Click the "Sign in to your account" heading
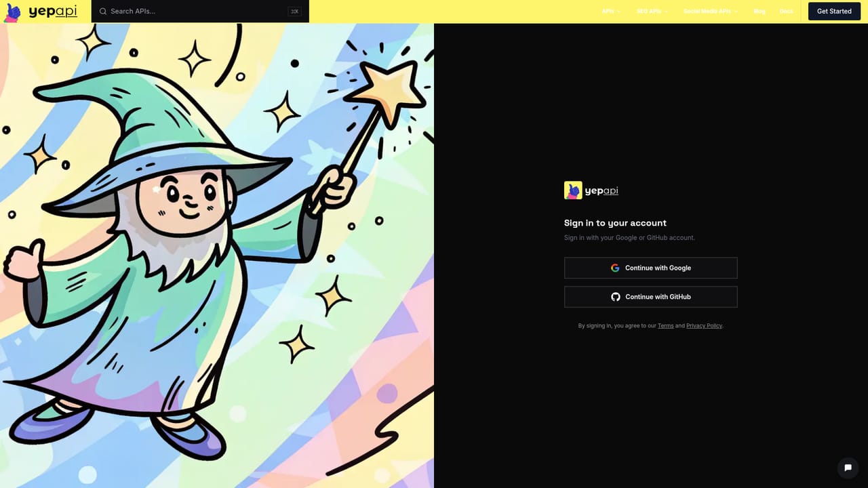The width and height of the screenshot is (868, 488). tap(615, 223)
